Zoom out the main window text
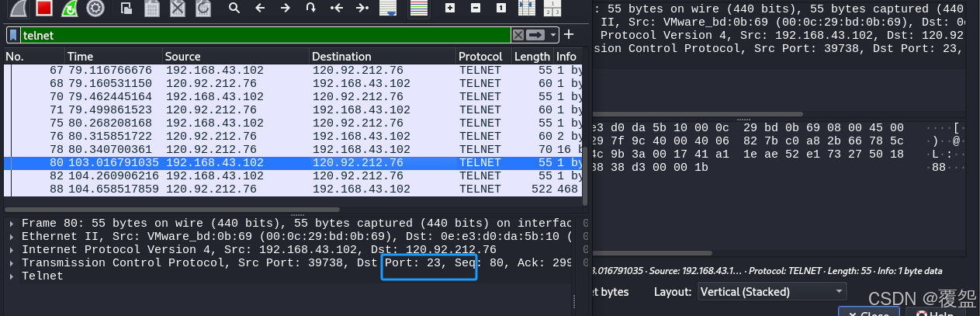 pyautogui.click(x=476, y=8)
